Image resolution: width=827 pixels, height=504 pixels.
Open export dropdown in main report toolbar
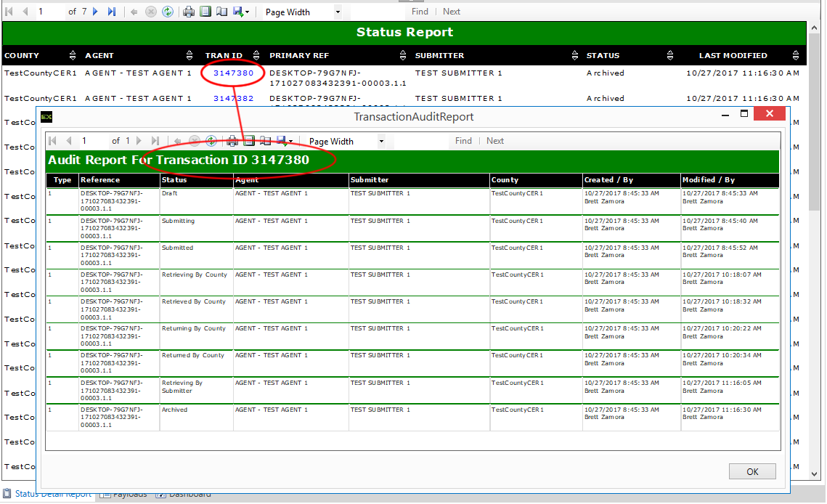tap(242, 12)
